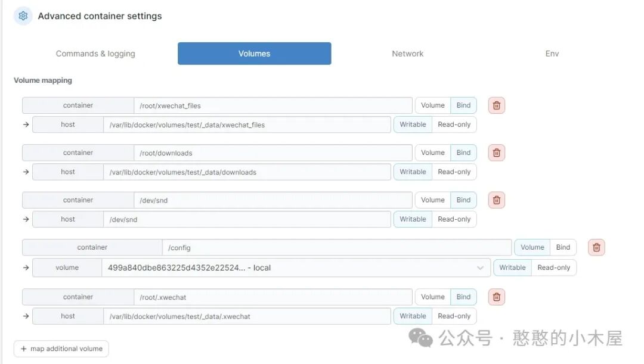Edit container path /root/.xwechat
644x364 pixels.
pos(273,297)
